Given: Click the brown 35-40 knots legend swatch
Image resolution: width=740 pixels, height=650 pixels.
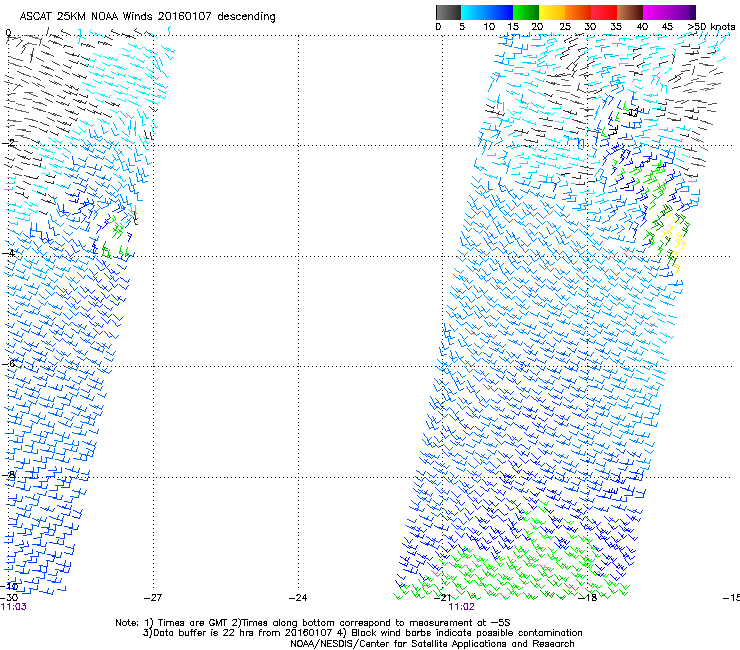Looking at the screenshot, I should [630, 12].
